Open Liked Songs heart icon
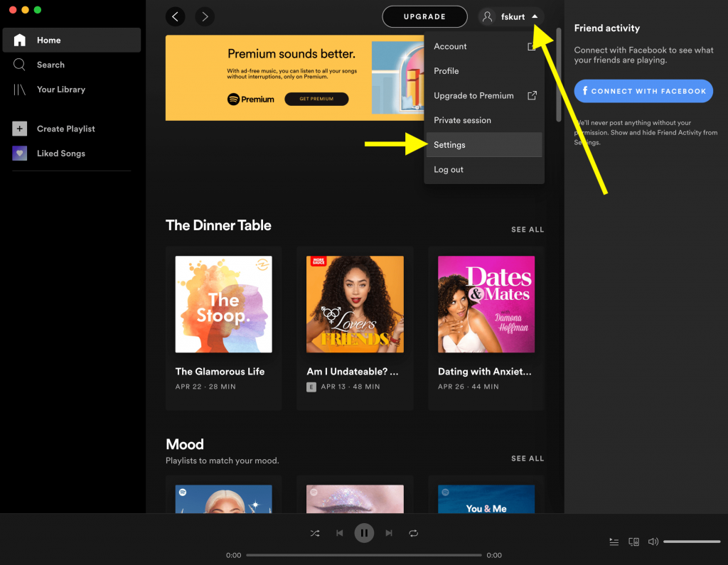Viewport: 728px width, 565px height. 19,154
